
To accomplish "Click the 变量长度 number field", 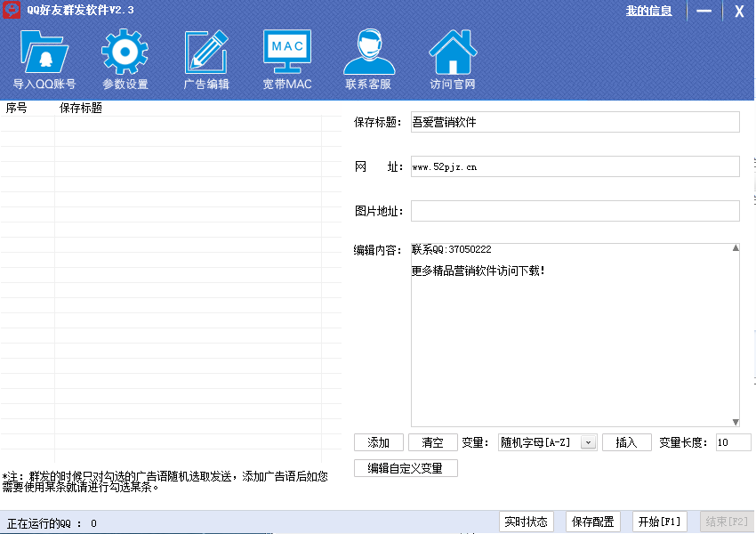I will coord(733,442).
